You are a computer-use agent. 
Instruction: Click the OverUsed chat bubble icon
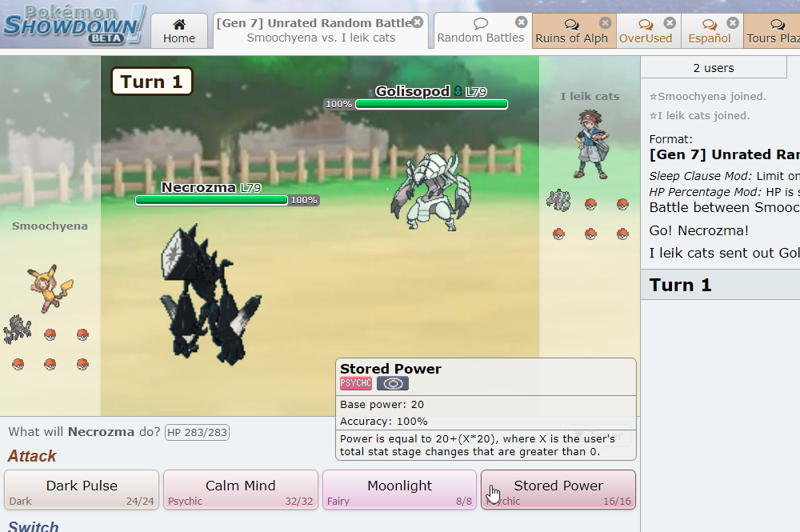[x=646, y=25]
